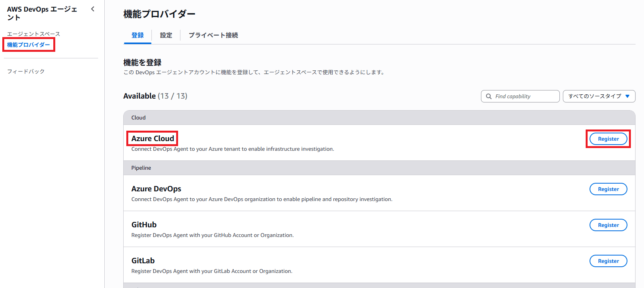Open the すべてのソースタイプ dropdown

click(599, 96)
